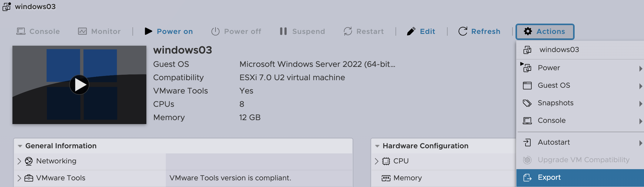Image resolution: width=644 pixels, height=187 pixels.
Task: Collapse the General Information panel
Action: click(20, 146)
